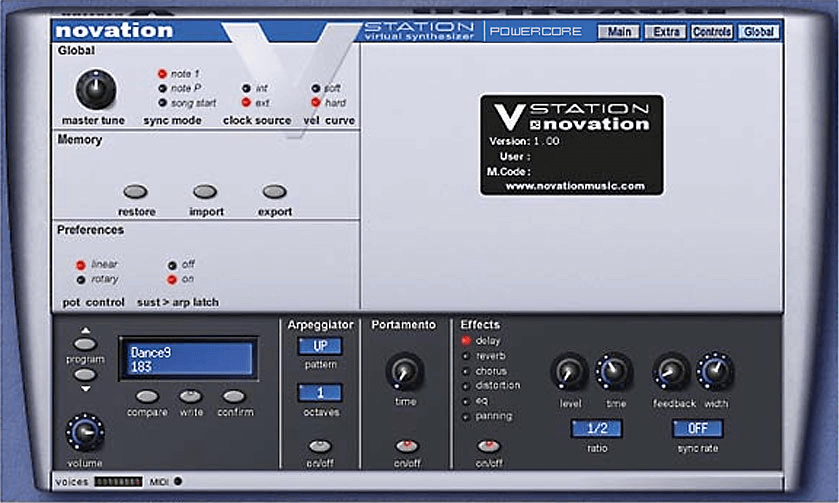Set clock source to ext
Viewport: 839px width, 503px height.
pyautogui.click(x=246, y=102)
